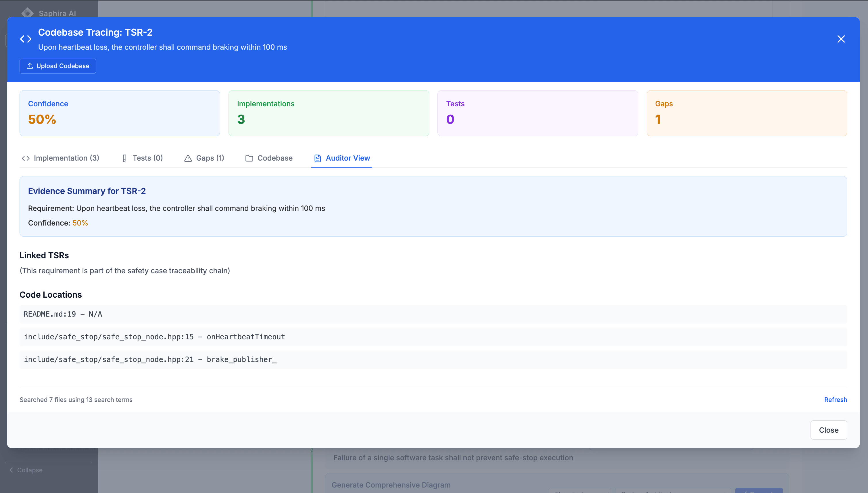Click the upload icon in Upload Codebase button
The image size is (868, 493).
30,66
